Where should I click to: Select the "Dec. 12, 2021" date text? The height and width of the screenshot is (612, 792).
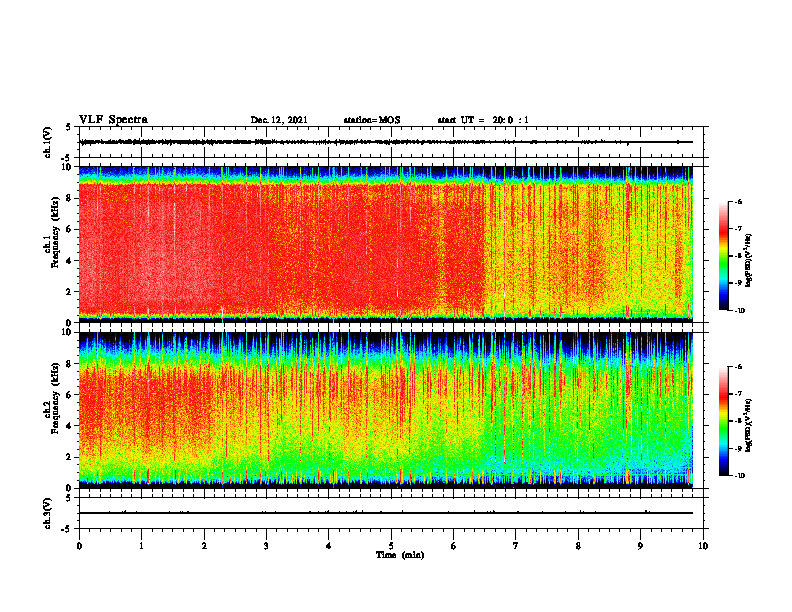[x=279, y=120]
